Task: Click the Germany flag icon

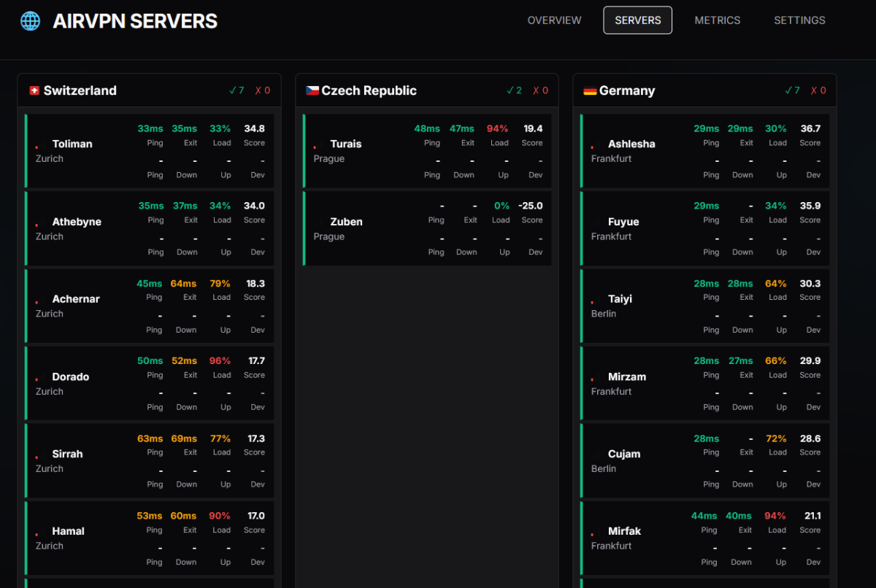Action: 590,90
